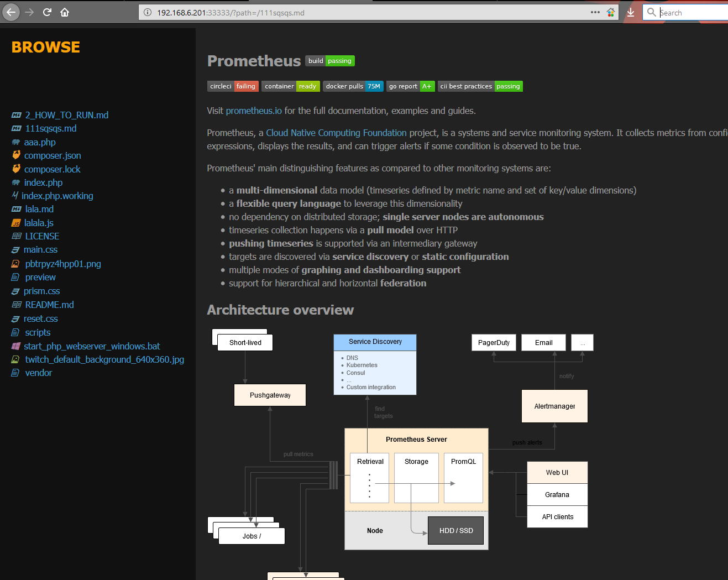Click the CSS icon beside prism.css

pos(15,291)
